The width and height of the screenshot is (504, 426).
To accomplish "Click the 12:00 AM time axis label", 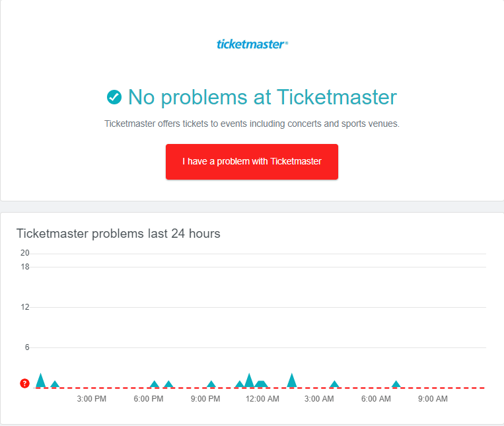I will click(262, 399).
